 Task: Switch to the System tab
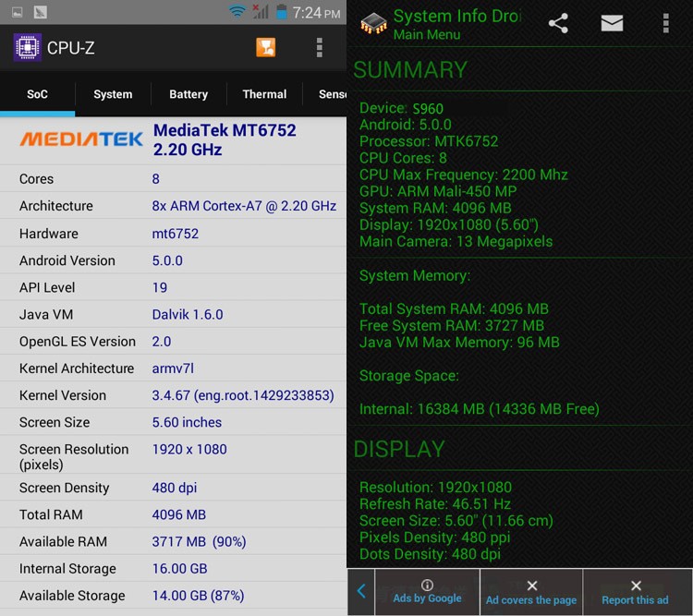(x=113, y=94)
